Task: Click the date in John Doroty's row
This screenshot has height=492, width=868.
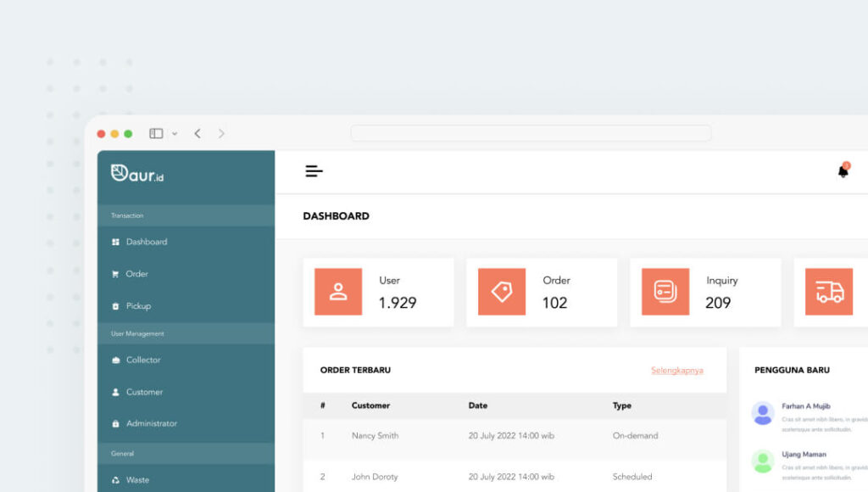Action: point(511,477)
